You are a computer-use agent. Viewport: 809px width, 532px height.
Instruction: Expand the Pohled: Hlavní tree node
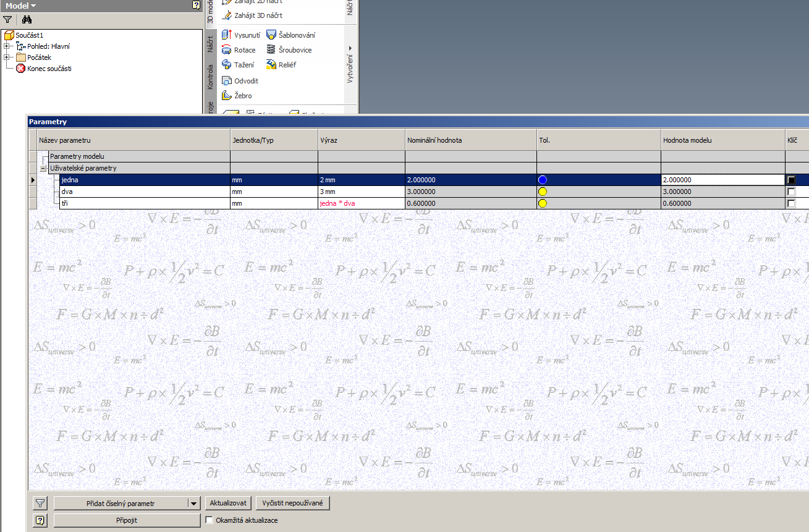[7, 46]
